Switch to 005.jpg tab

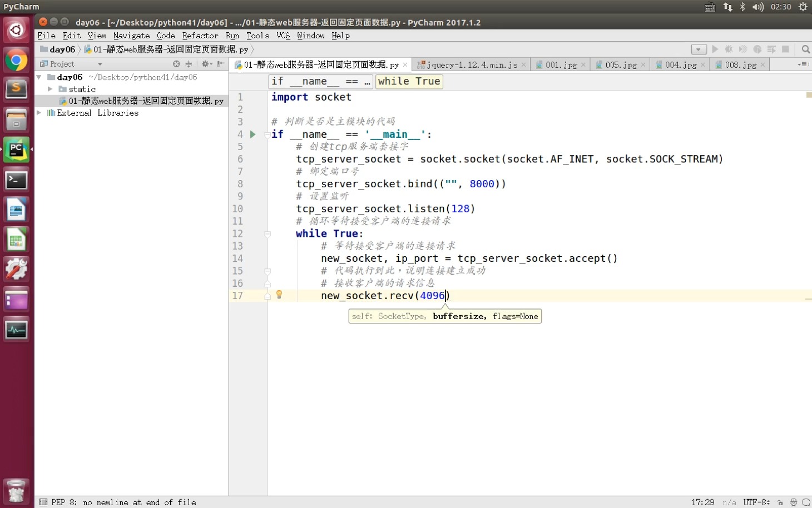[x=620, y=65]
